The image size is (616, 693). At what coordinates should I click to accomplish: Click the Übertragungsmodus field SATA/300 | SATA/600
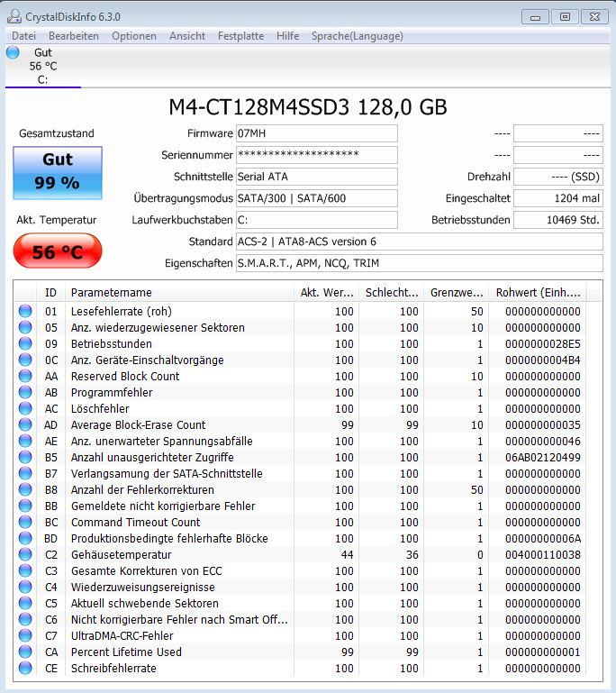(317, 198)
